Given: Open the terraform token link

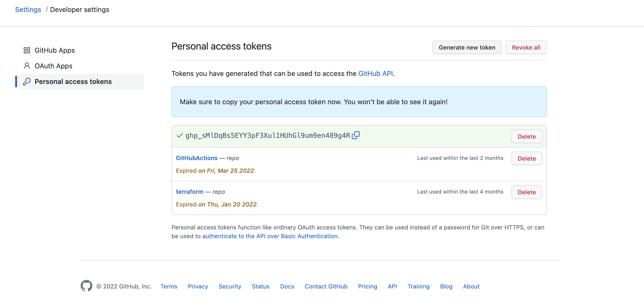Looking at the screenshot, I should pyautogui.click(x=190, y=192).
